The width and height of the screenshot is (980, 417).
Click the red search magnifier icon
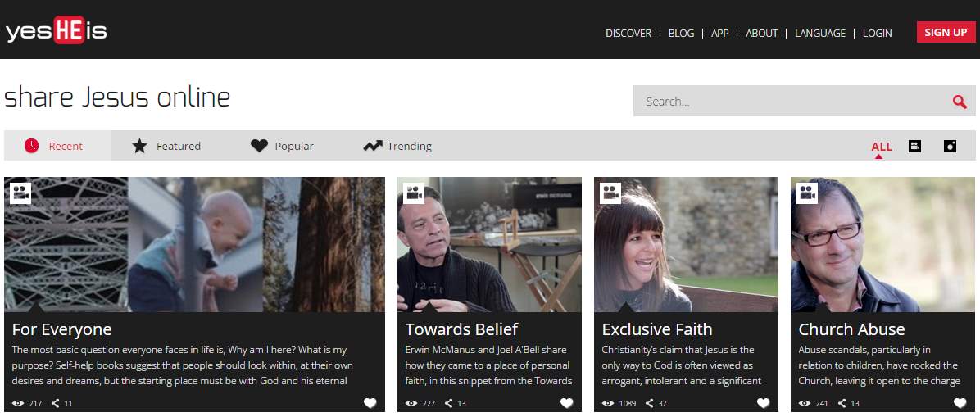coord(960,102)
